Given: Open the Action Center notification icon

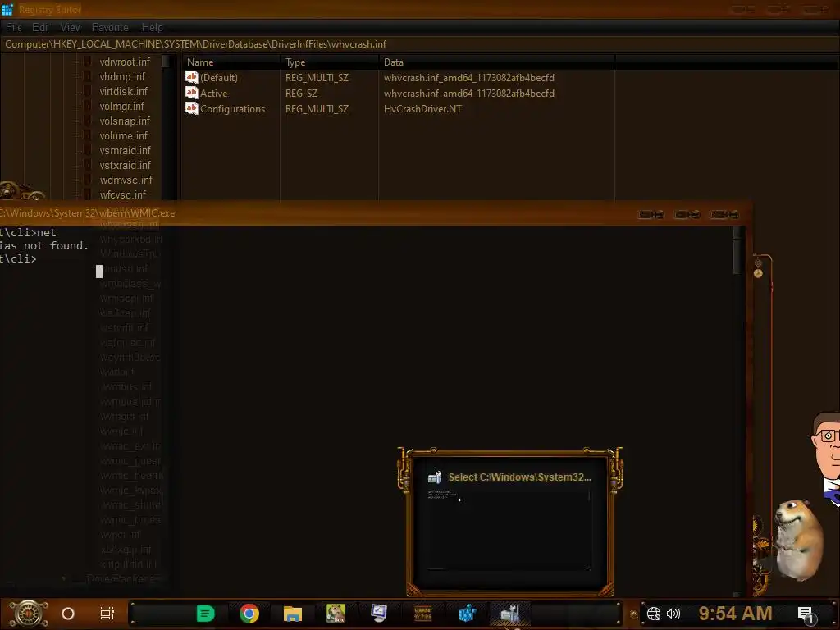Looking at the screenshot, I should (806, 614).
